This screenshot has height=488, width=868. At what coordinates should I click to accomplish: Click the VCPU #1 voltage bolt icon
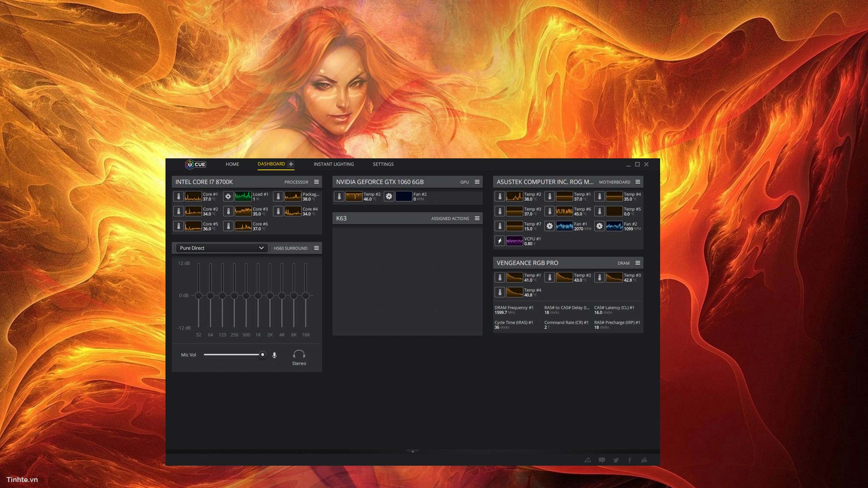tap(500, 241)
